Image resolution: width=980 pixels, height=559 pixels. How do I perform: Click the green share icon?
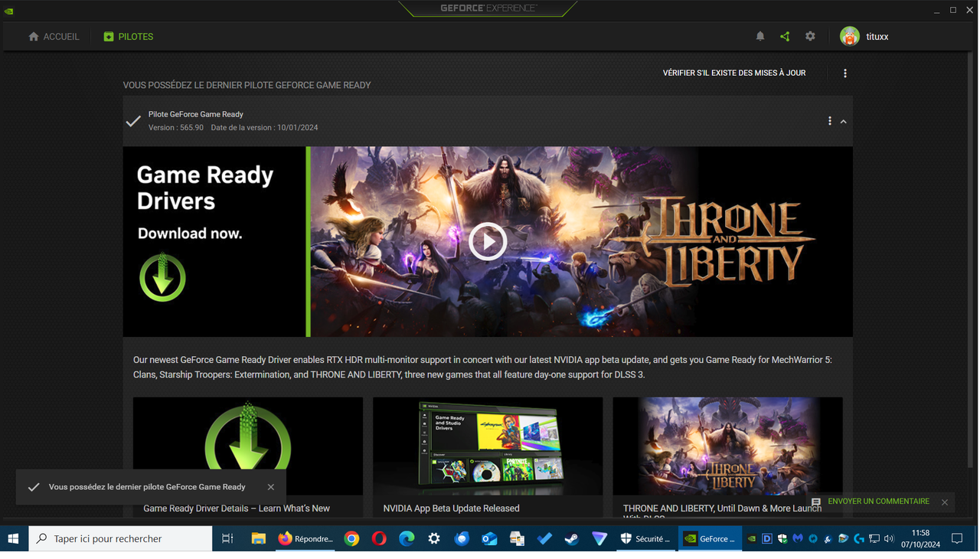(784, 36)
